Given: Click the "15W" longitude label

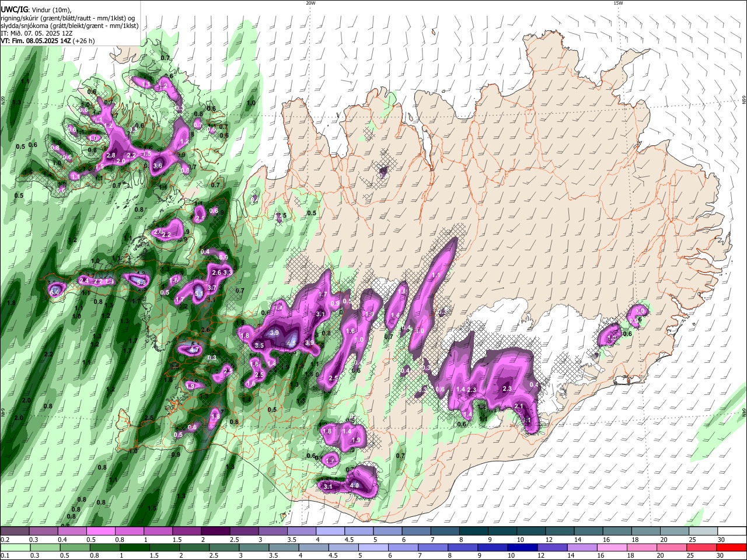Looking at the screenshot, I should click(618, 3).
